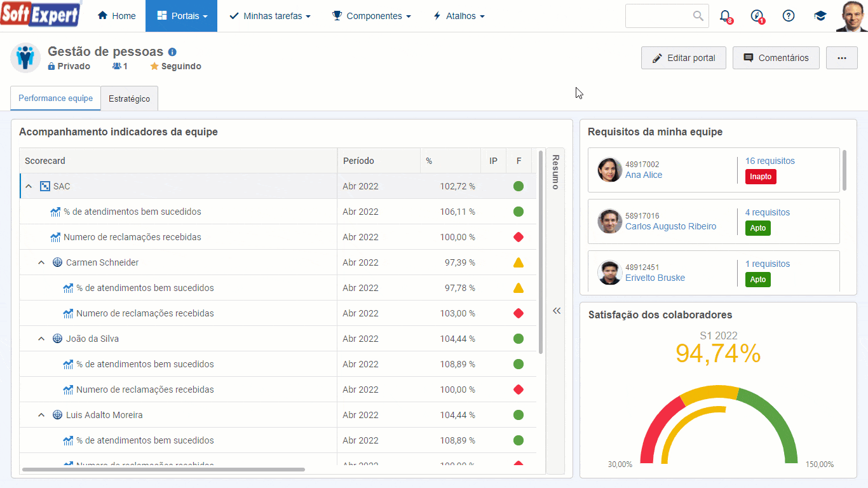Click the SAC scorecard icon

tap(44, 186)
